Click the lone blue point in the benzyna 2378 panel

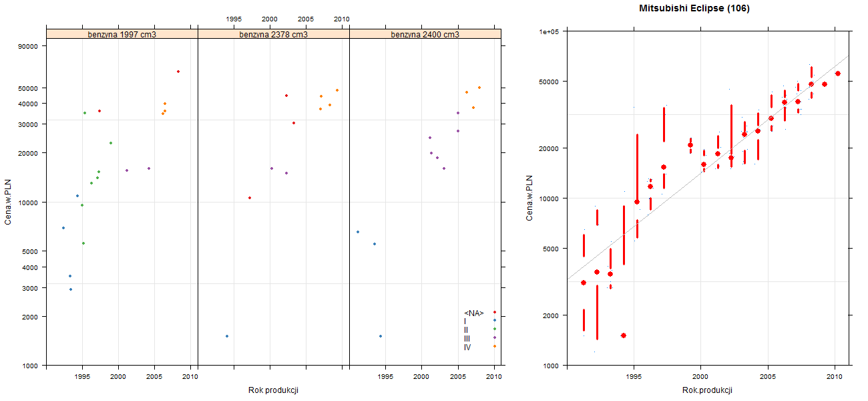(227, 336)
